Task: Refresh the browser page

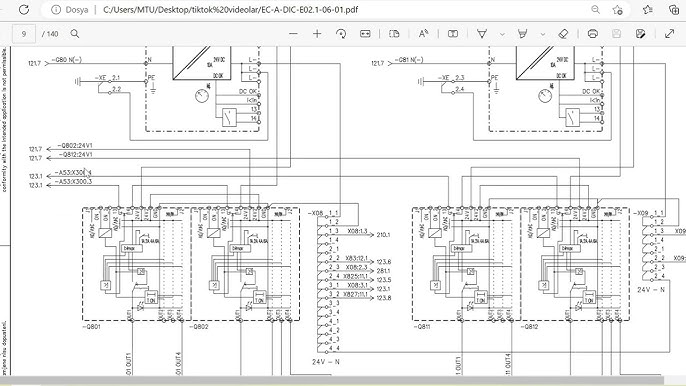Action: click(x=24, y=10)
